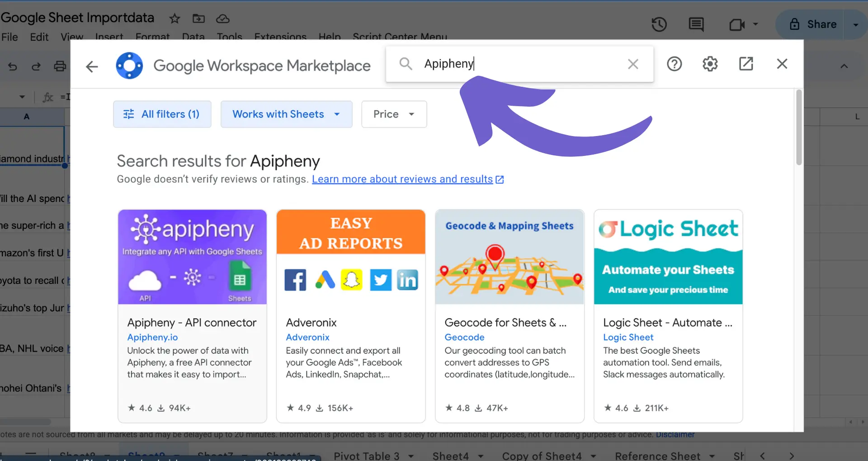Open All filters (1) panel

(162, 114)
